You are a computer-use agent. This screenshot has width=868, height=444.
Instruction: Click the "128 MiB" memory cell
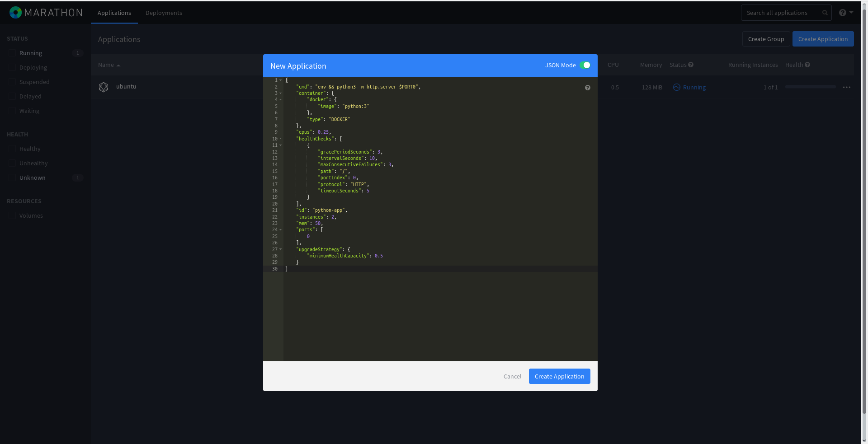652,88
